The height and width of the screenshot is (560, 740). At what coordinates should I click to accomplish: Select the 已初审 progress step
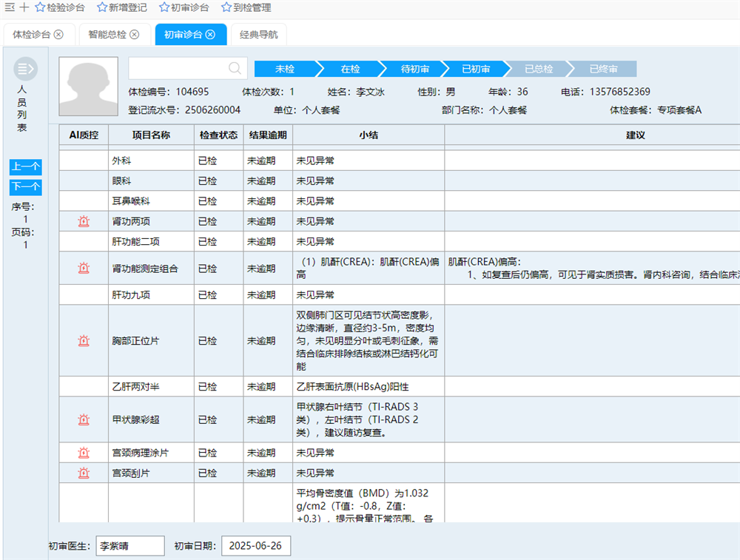tap(476, 69)
